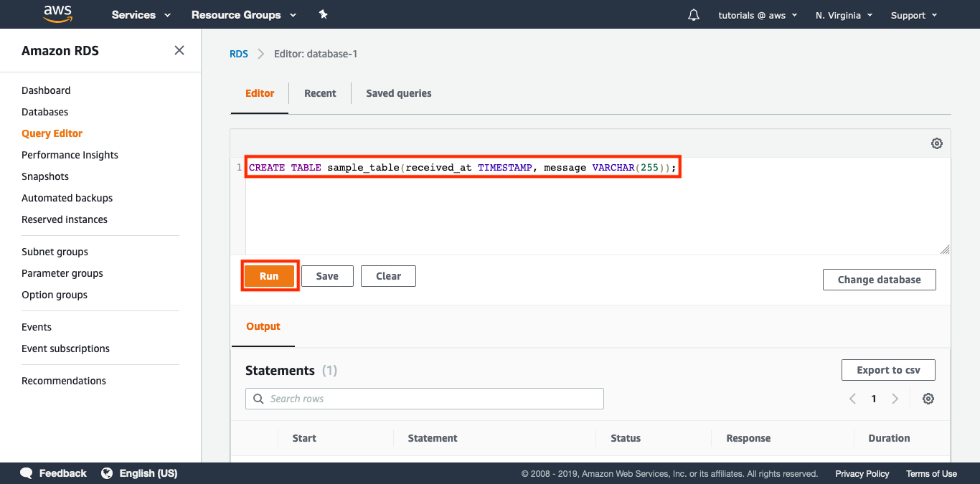Close the Amazon RDS sidebar with the X
The image size is (980, 484).
(x=179, y=50)
